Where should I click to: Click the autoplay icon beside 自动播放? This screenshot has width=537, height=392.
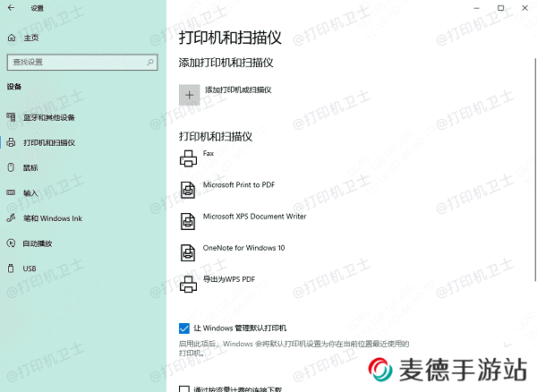coord(11,243)
